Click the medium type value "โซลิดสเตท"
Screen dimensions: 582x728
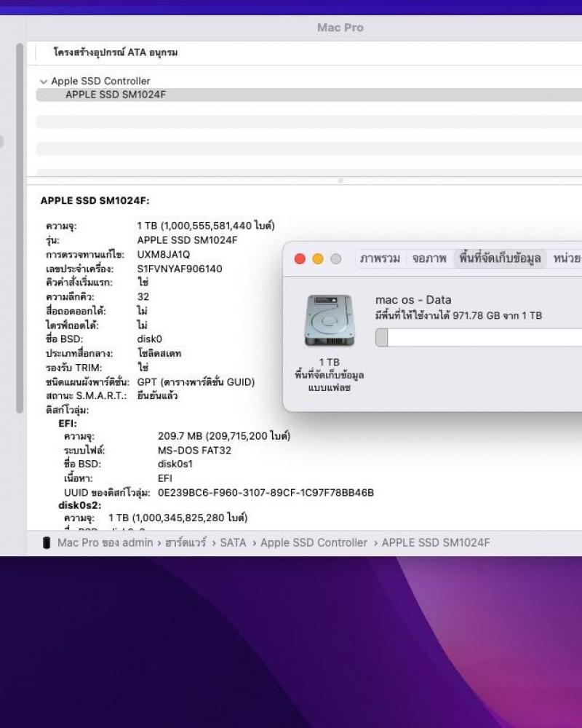coord(159,353)
